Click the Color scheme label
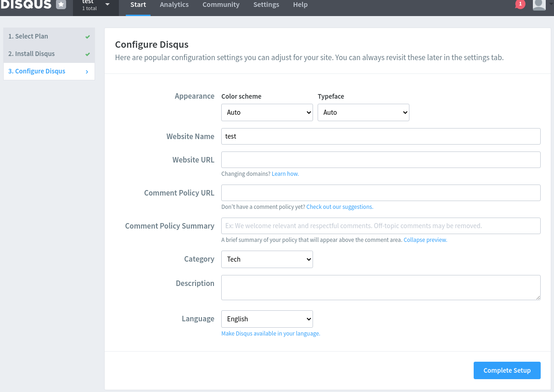Screen dimensions: 554x392 click(241, 96)
